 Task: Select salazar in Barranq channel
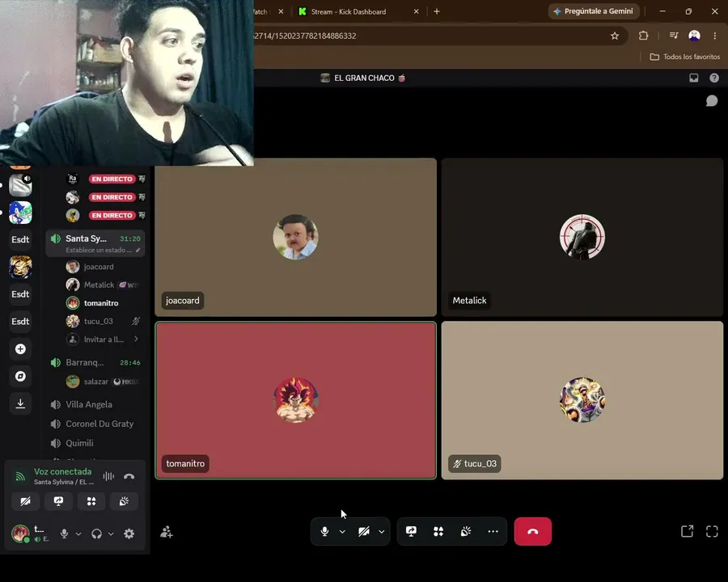[x=102, y=382]
